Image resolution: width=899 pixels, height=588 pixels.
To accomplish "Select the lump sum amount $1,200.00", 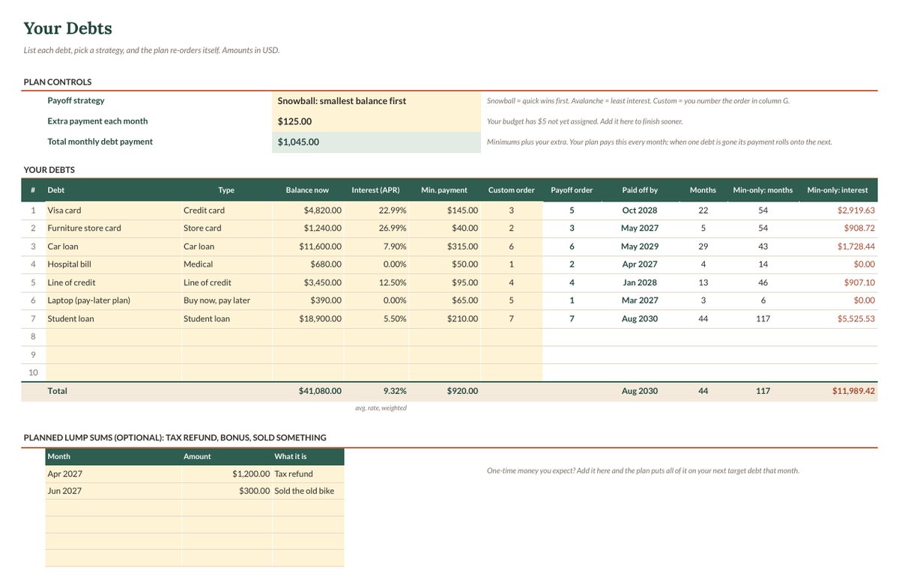I will 226,474.
